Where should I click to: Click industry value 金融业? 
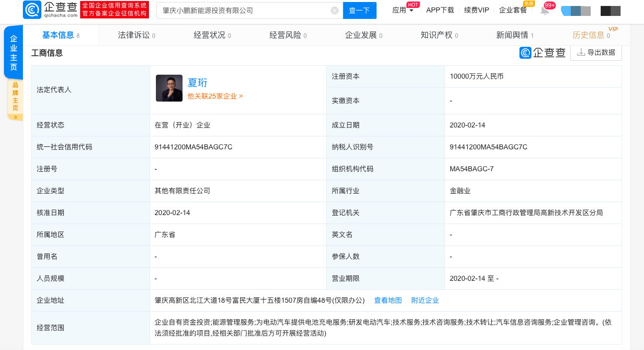[x=460, y=191]
